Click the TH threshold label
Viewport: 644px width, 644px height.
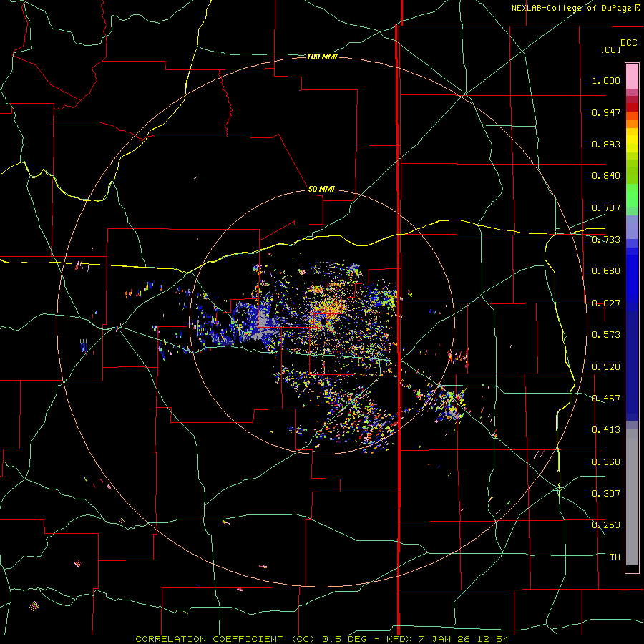pyautogui.click(x=615, y=557)
